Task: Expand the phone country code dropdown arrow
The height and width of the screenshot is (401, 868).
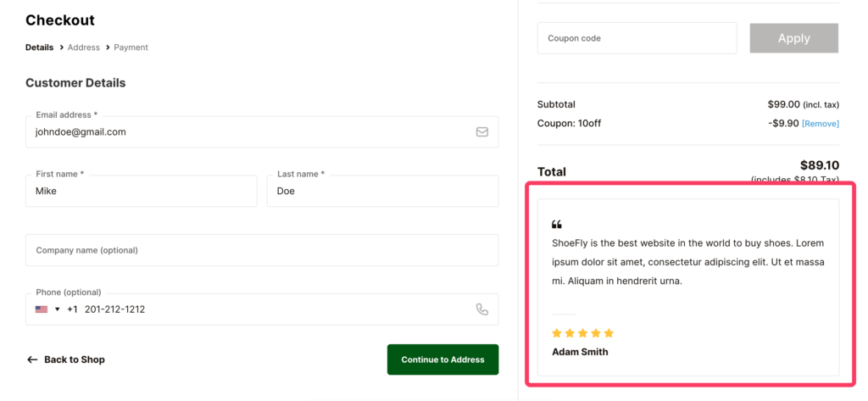Action: coord(58,309)
